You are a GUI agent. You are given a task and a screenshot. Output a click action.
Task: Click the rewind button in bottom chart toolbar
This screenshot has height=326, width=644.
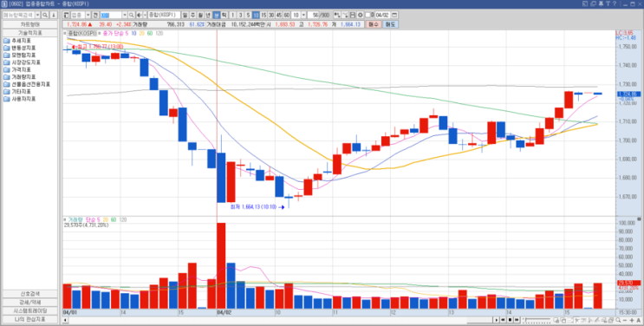(x=503, y=320)
